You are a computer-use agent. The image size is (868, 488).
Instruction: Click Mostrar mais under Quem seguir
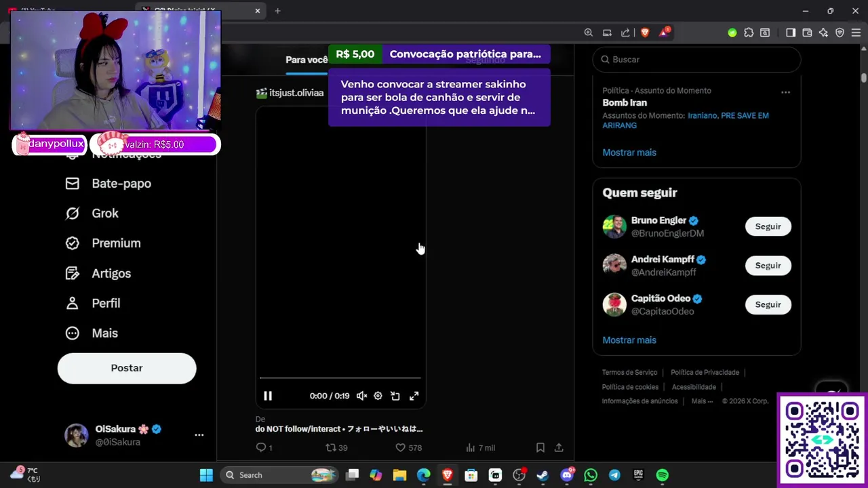pyautogui.click(x=629, y=340)
